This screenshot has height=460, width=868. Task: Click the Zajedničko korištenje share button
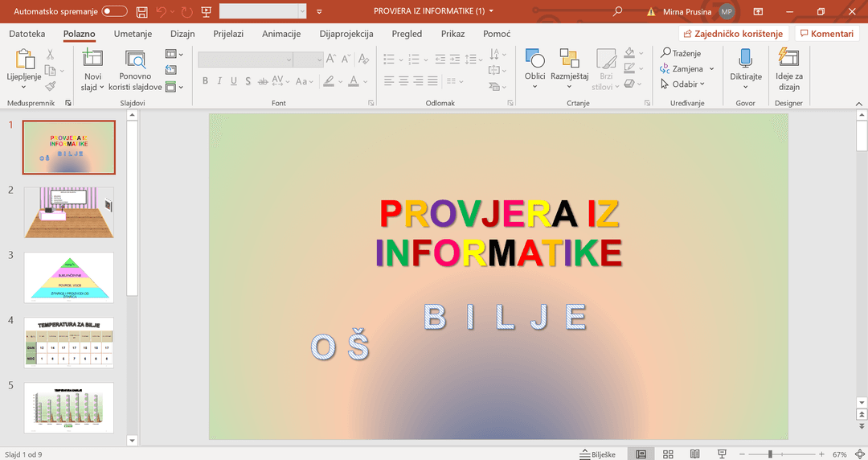pos(731,34)
